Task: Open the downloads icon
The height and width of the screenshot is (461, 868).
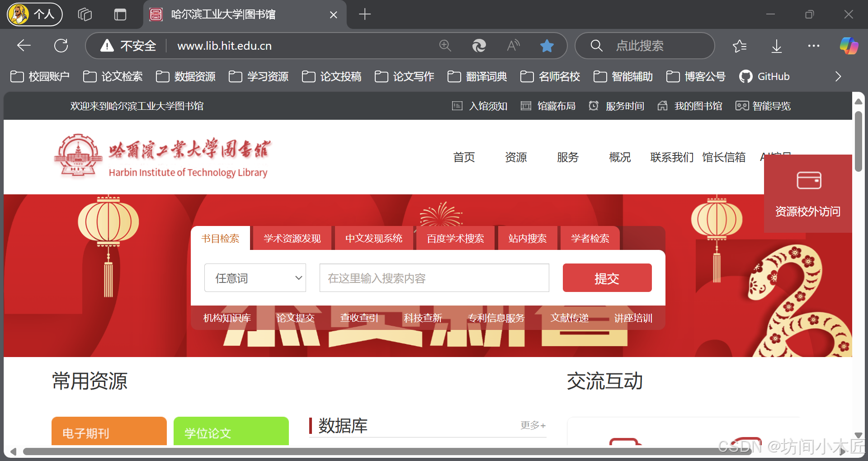Action: coord(777,46)
